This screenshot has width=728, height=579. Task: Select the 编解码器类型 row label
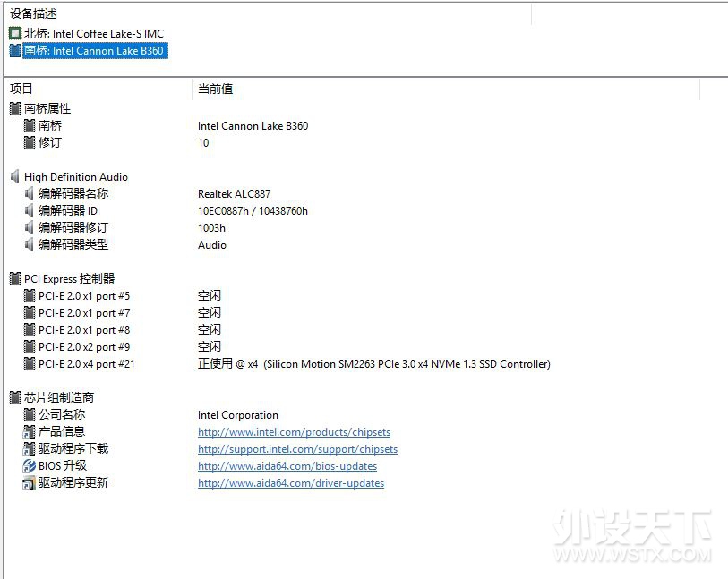tap(73, 244)
